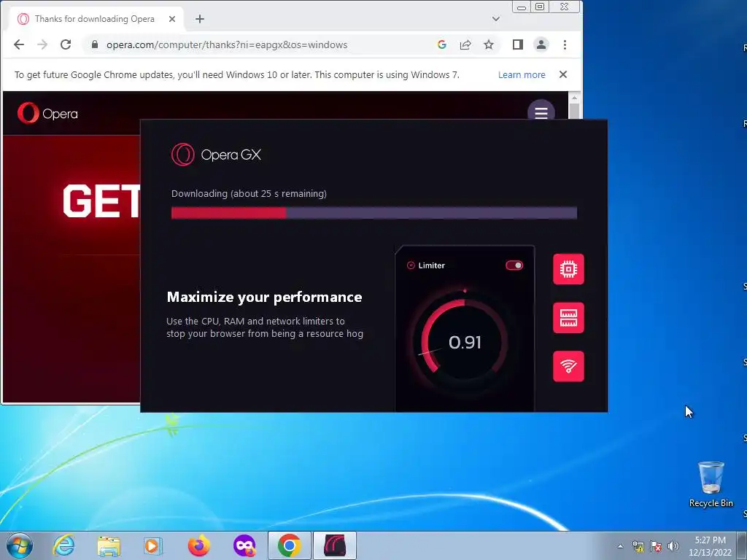Image resolution: width=747 pixels, height=560 pixels.
Task: Open Windows Media Player from taskbar
Action: pos(152,545)
